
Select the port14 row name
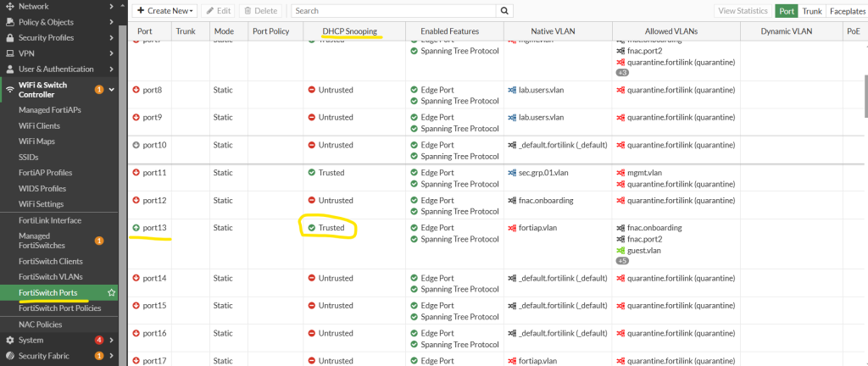tap(154, 278)
